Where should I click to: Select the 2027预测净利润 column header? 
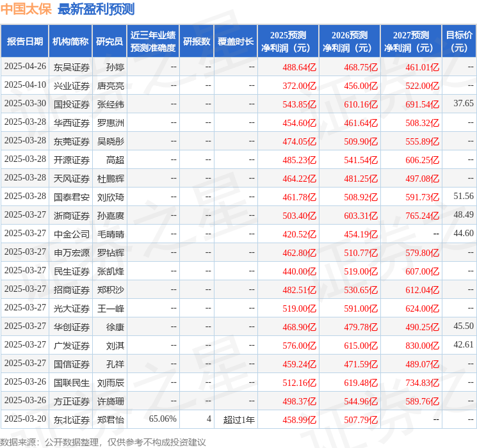[x=411, y=42]
